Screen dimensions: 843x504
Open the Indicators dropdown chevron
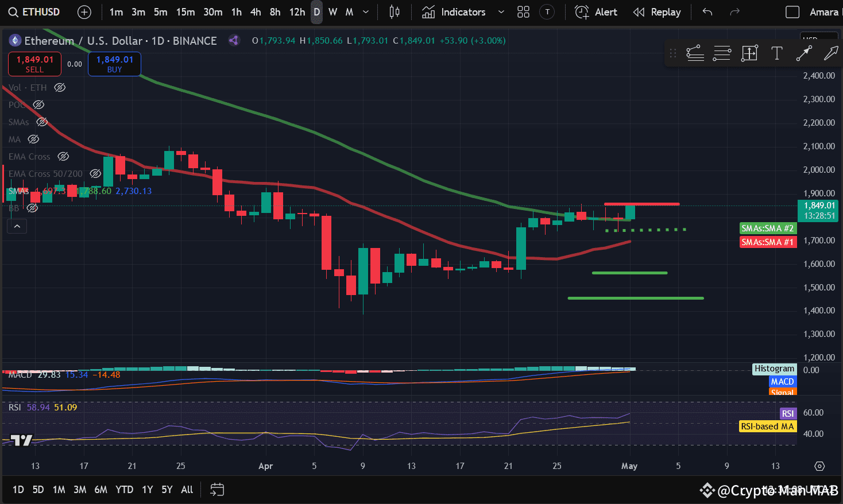500,11
